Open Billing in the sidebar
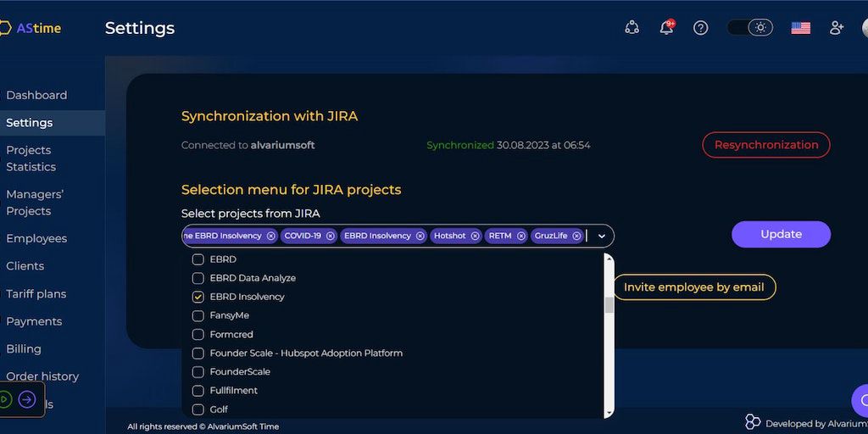The image size is (868, 434). (x=24, y=349)
